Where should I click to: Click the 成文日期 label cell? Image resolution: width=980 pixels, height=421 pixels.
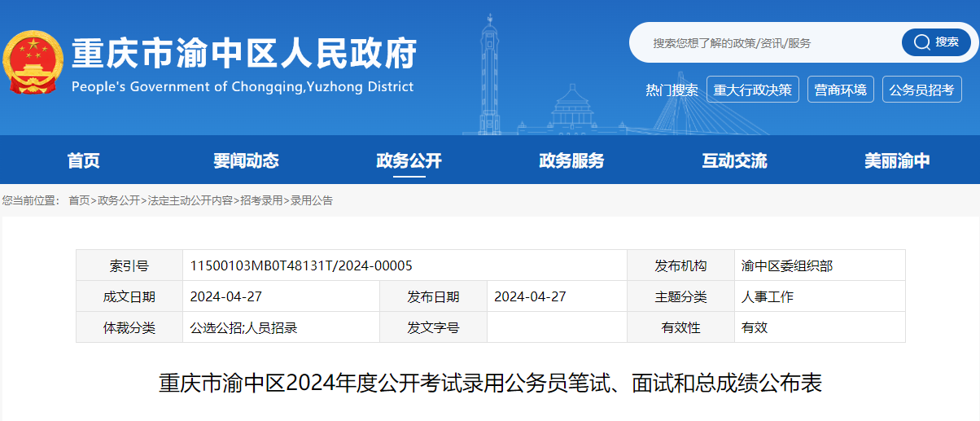129,296
